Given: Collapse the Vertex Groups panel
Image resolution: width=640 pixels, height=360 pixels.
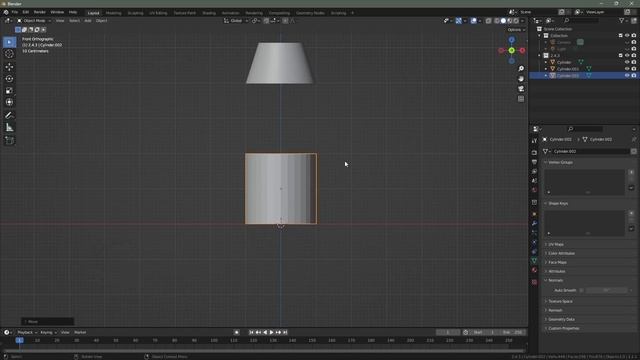Looking at the screenshot, I should click(560, 162).
